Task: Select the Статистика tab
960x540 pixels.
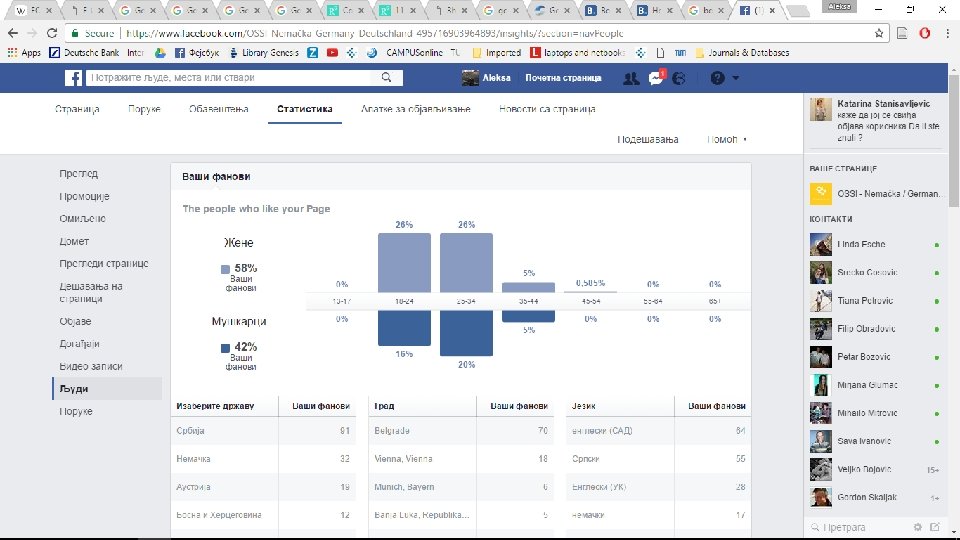Action: (x=304, y=109)
